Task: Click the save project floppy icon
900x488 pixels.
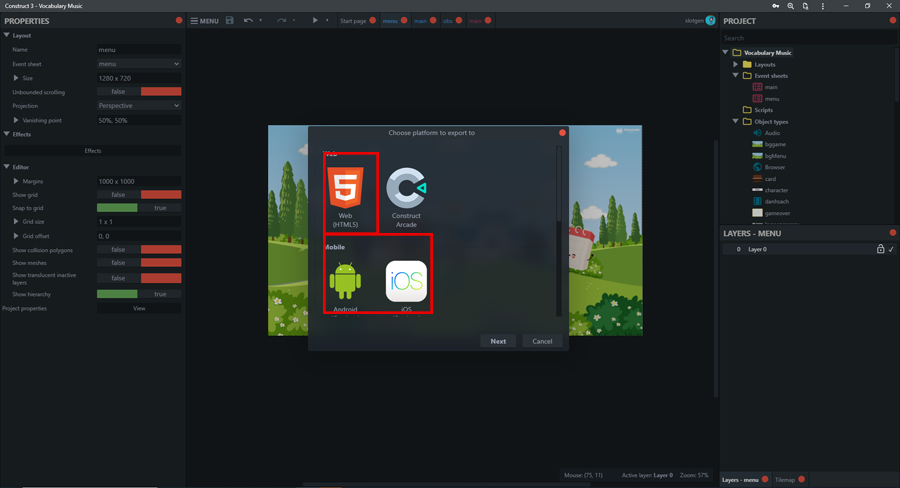Action: [x=230, y=20]
